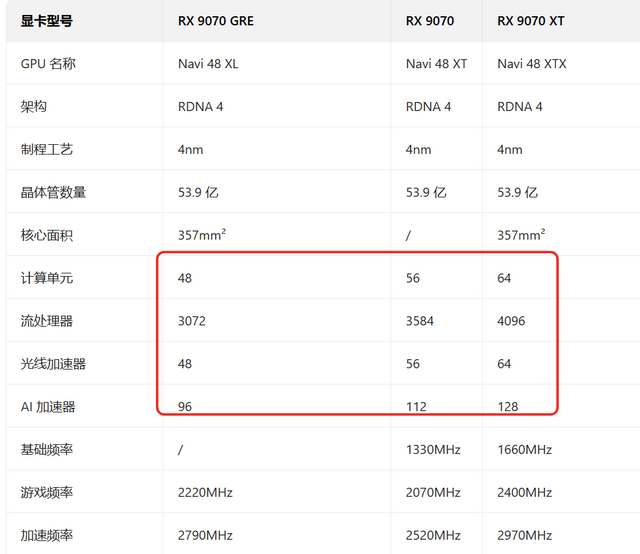Click the 计算单元 row label
This screenshot has width=640, height=554.
click(x=47, y=278)
